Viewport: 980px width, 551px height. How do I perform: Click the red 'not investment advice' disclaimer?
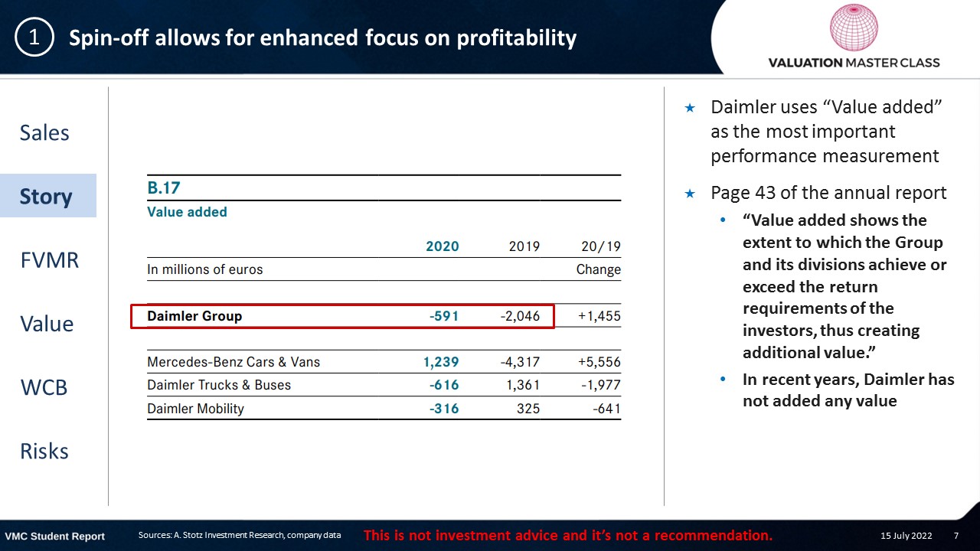(568, 535)
